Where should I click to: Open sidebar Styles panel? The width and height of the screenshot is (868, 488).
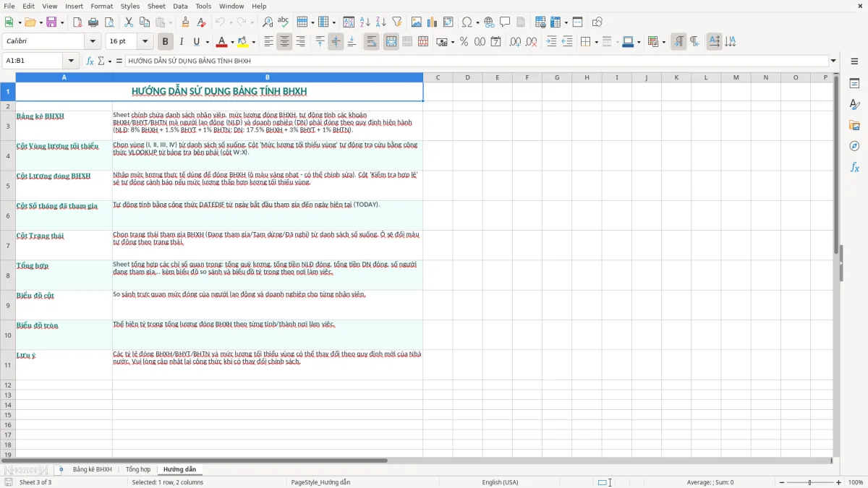[854, 105]
